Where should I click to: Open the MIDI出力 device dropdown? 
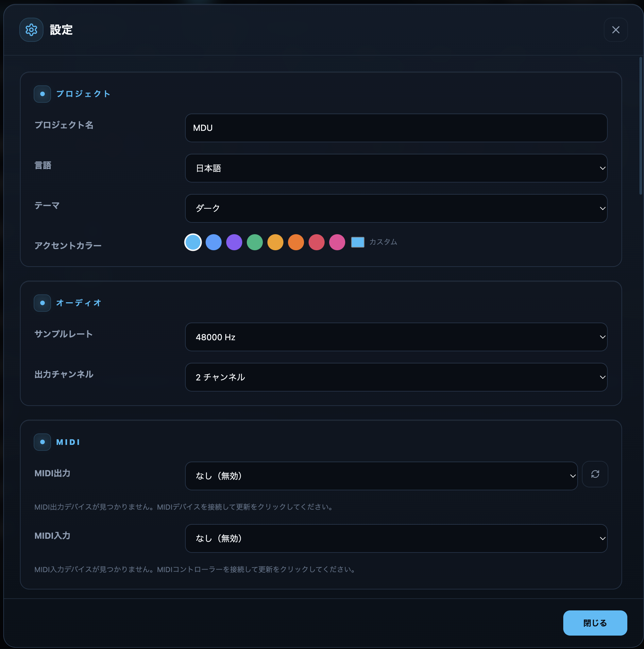(381, 476)
